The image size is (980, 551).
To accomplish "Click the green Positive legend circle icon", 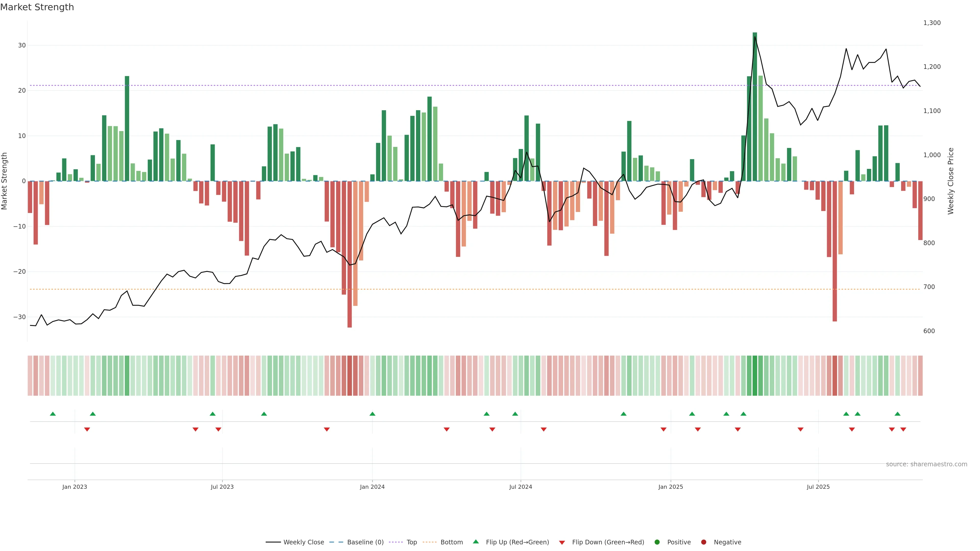I will [657, 542].
